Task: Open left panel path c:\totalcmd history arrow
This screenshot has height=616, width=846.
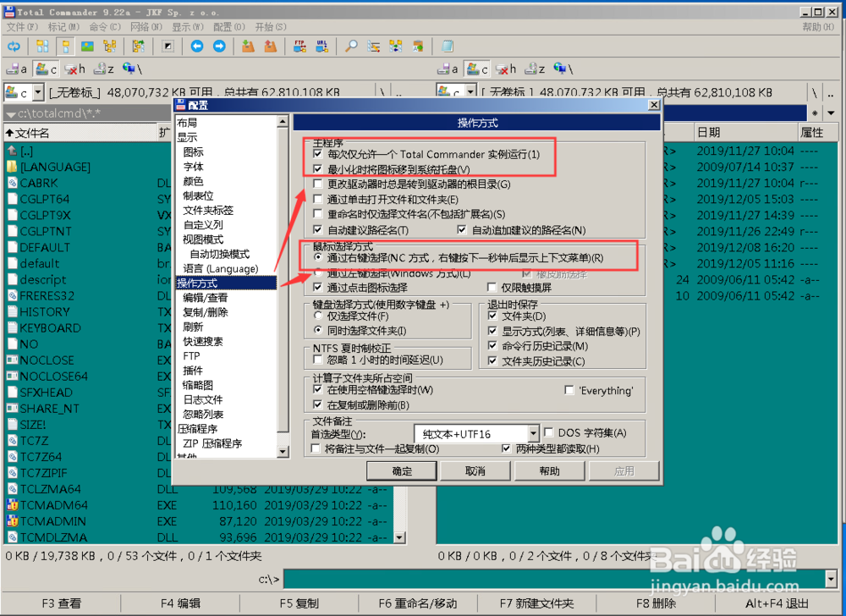Action: [x=10, y=114]
